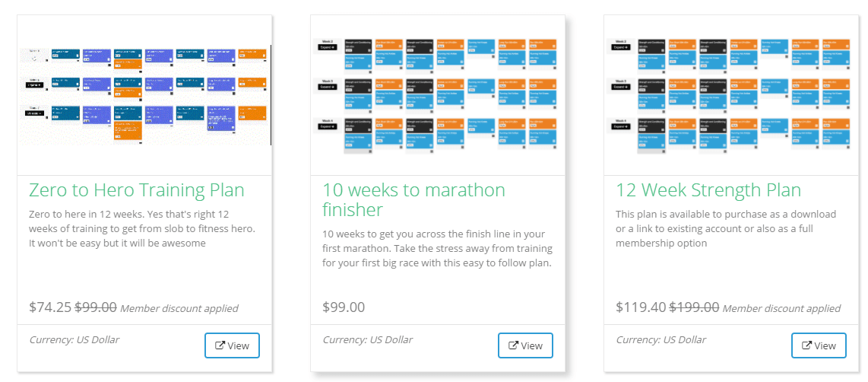868x382 pixels.
Task: Click the marathon finisher plan preview thumbnail
Action: (x=438, y=95)
